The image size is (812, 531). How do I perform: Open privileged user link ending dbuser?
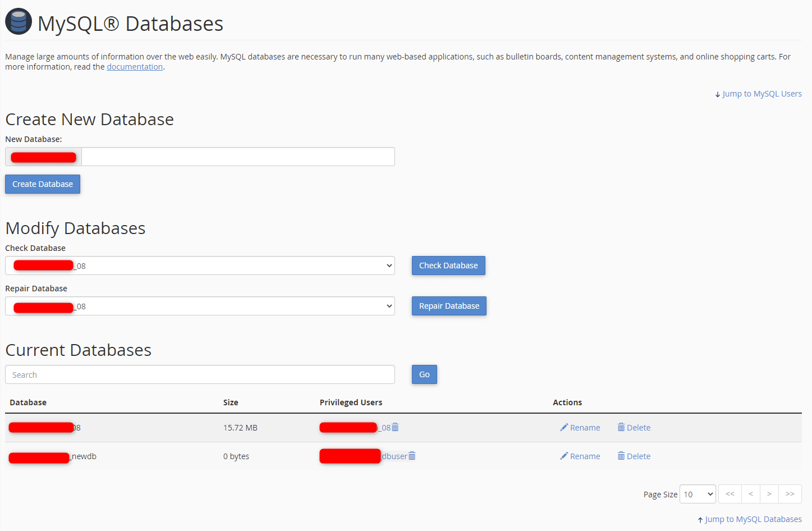[364, 456]
